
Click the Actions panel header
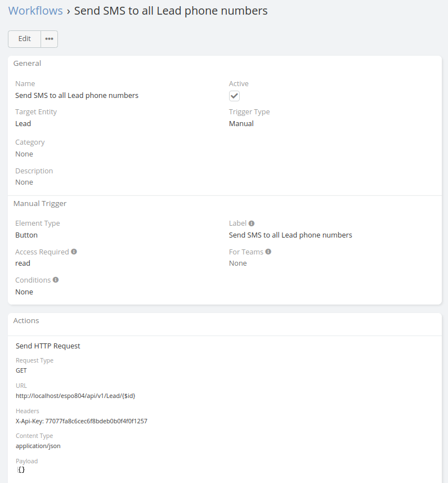pos(26,321)
